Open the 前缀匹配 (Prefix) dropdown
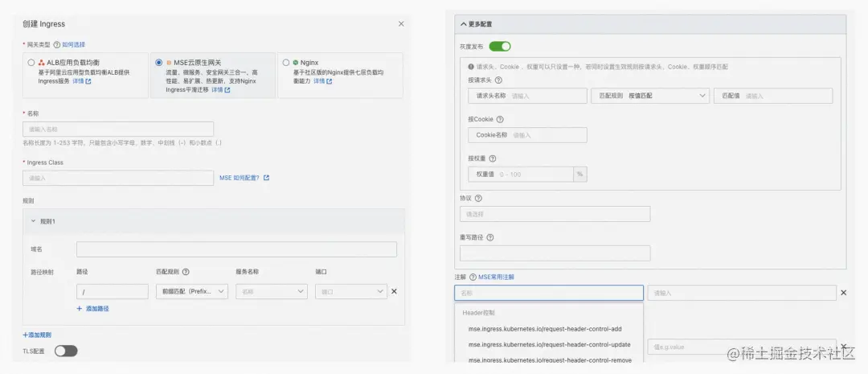Screen dimensions: 868x374 coord(191,291)
